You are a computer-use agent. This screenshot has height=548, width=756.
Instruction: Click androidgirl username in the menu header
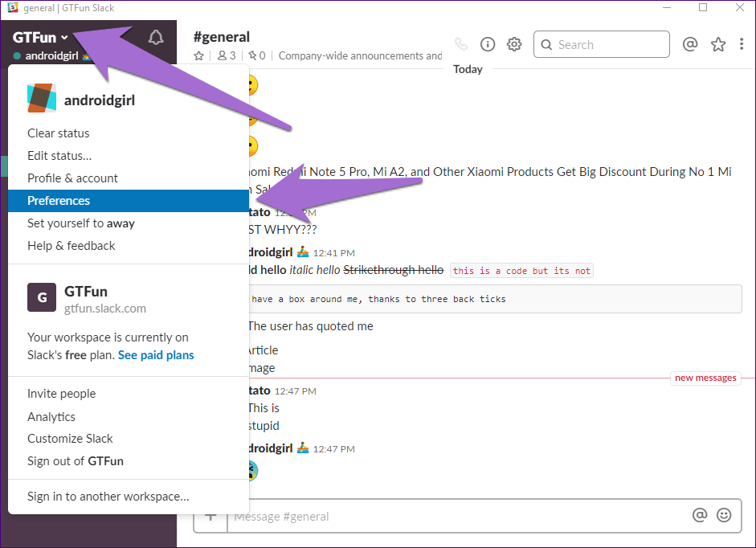(x=100, y=100)
